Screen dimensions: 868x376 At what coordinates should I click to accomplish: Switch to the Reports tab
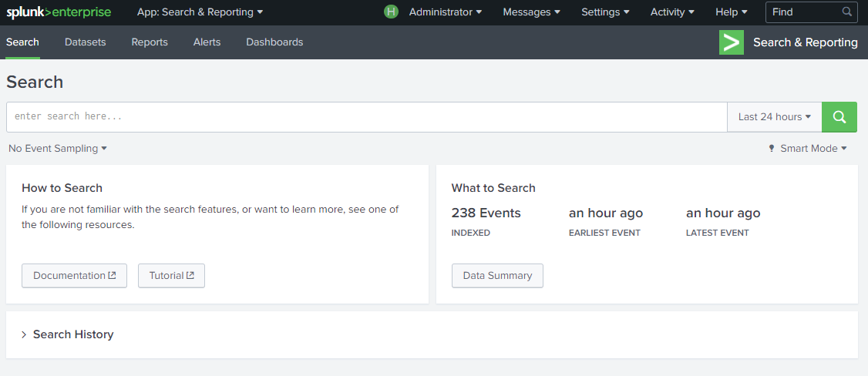coord(150,42)
